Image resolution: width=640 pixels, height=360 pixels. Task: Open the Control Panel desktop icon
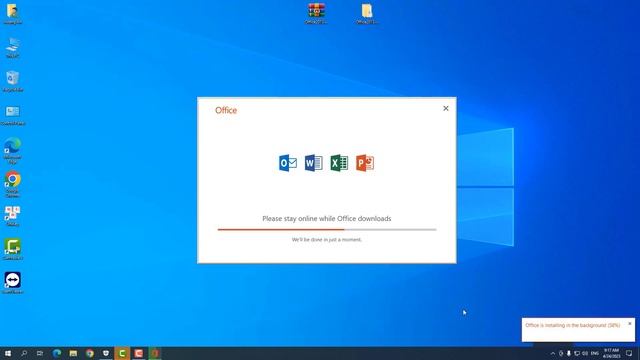pyautogui.click(x=13, y=115)
